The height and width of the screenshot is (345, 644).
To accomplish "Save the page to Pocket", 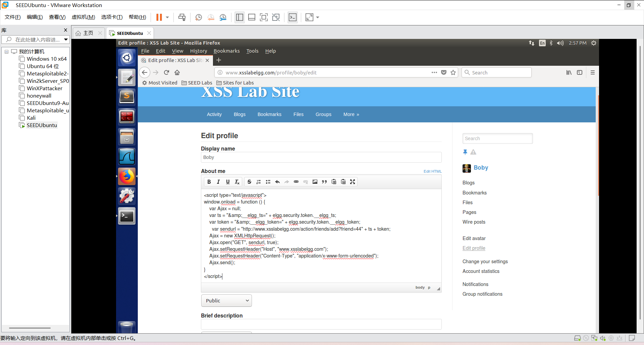I will tap(444, 72).
